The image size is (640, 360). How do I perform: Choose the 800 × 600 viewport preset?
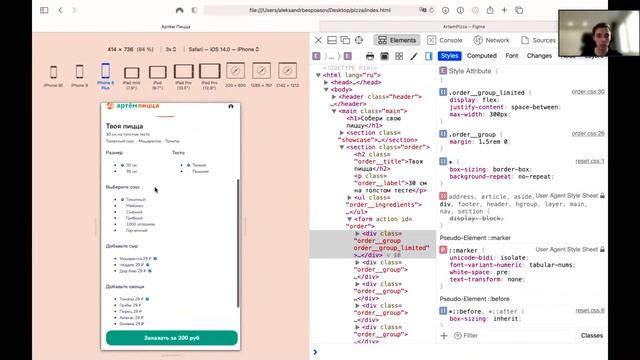[x=236, y=75]
